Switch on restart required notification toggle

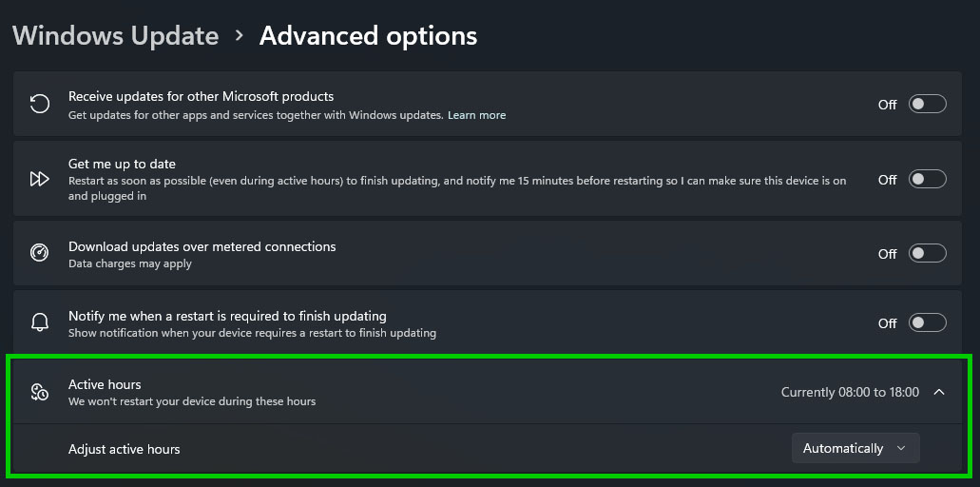click(x=927, y=322)
